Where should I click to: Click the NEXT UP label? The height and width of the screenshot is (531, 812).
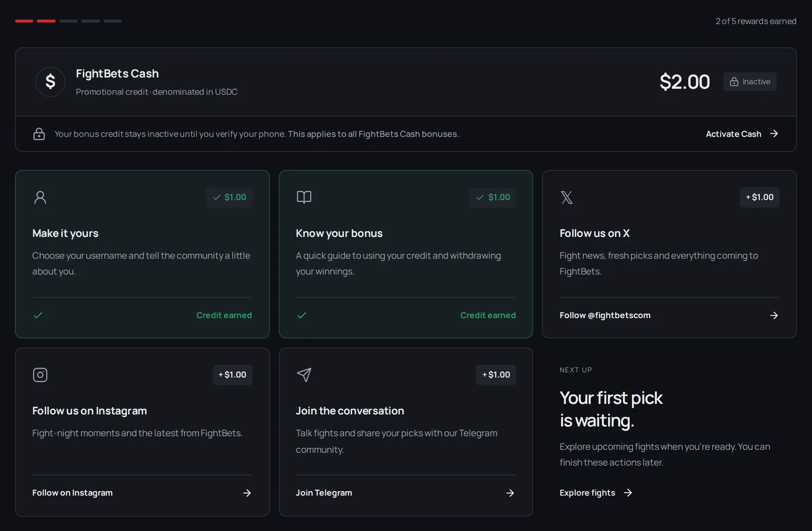(576, 370)
